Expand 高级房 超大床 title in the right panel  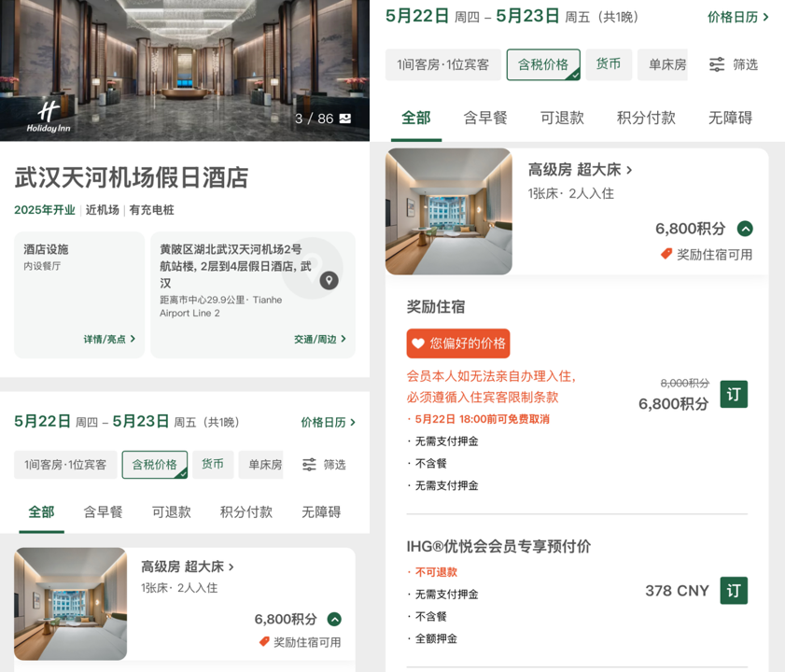coord(580,170)
